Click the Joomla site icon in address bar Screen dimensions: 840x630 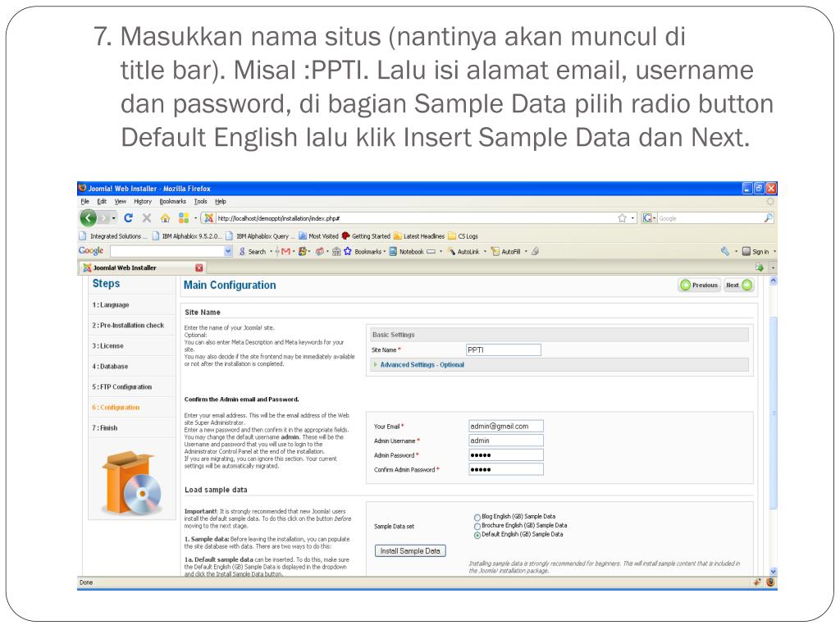tap(209, 218)
